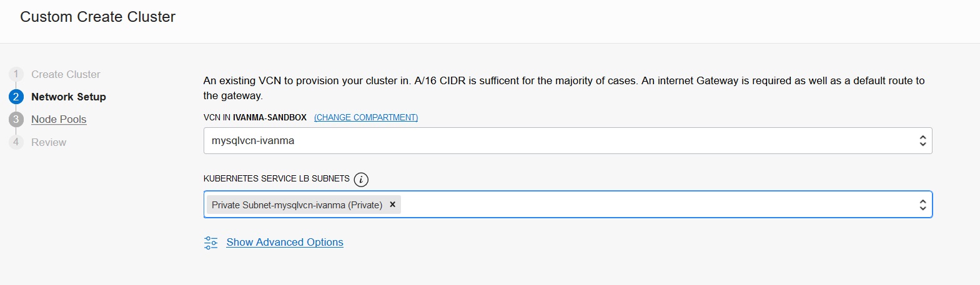Click the advanced options sliders icon
Screen dimensions: 980x285
211,243
